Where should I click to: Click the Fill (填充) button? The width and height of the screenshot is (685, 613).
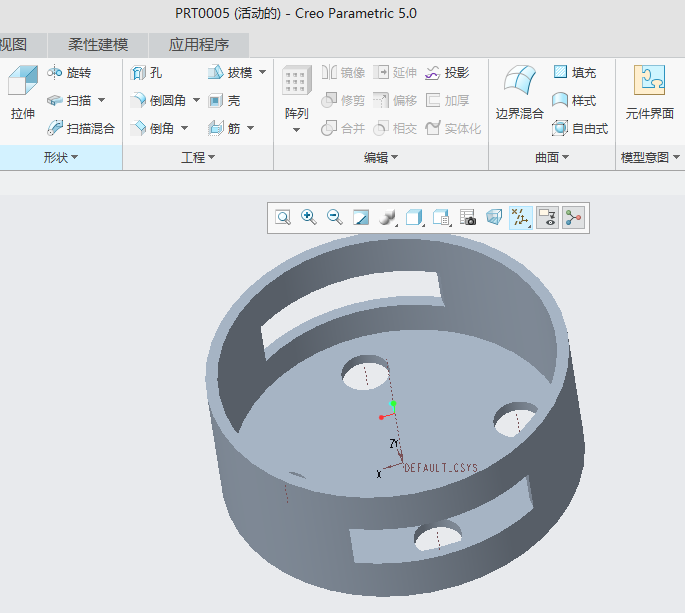575,73
